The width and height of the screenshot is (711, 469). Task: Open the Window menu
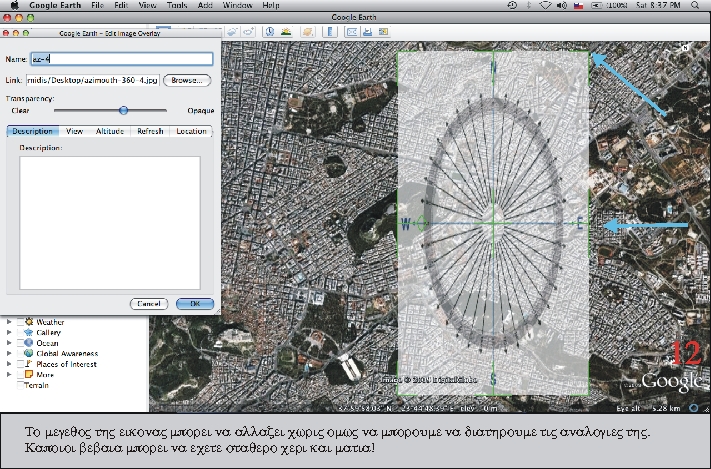[237, 5]
